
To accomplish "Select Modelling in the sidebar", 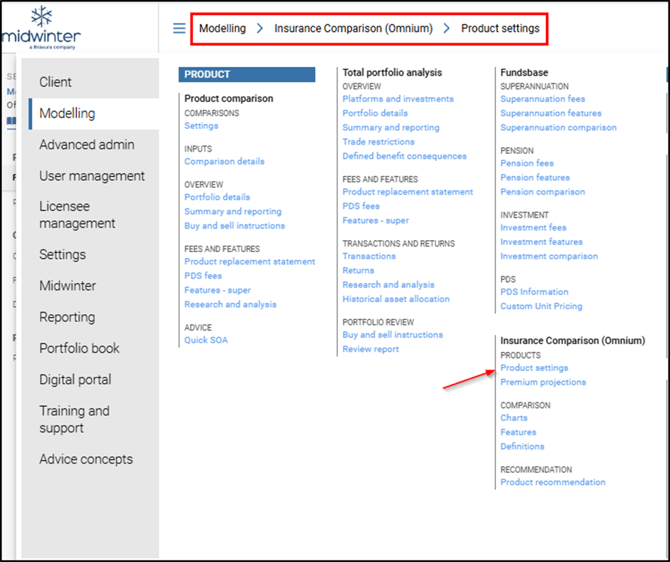I will coord(67,113).
